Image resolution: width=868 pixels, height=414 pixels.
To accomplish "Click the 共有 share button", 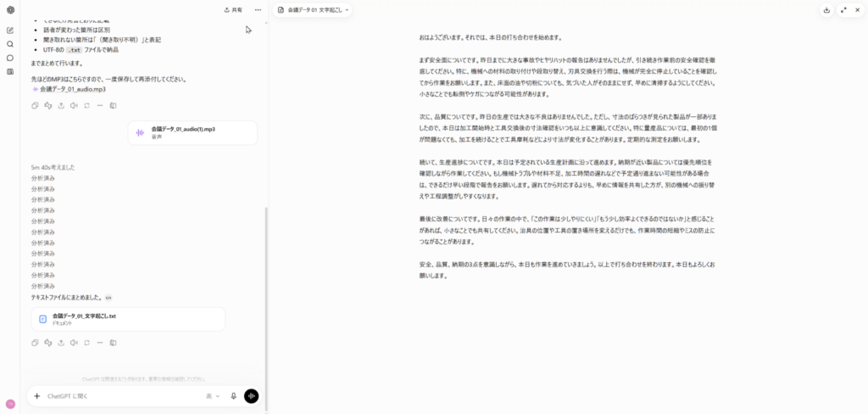I will tap(233, 10).
